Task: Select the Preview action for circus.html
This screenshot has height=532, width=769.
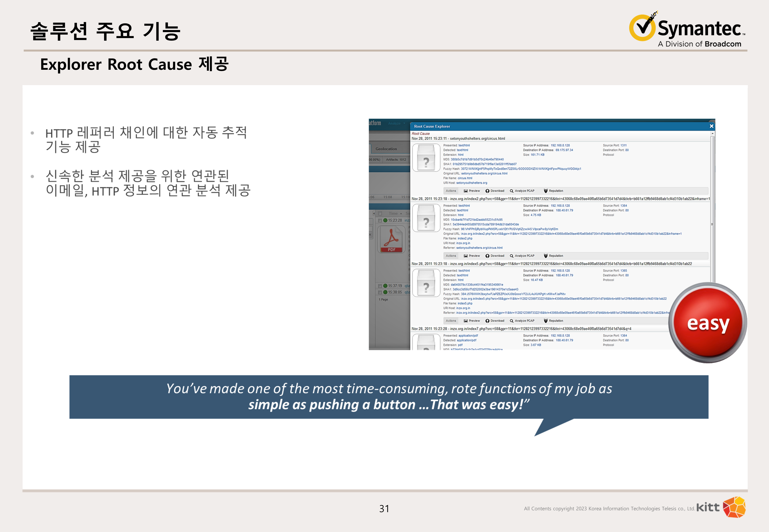Action: coord(474,191)
